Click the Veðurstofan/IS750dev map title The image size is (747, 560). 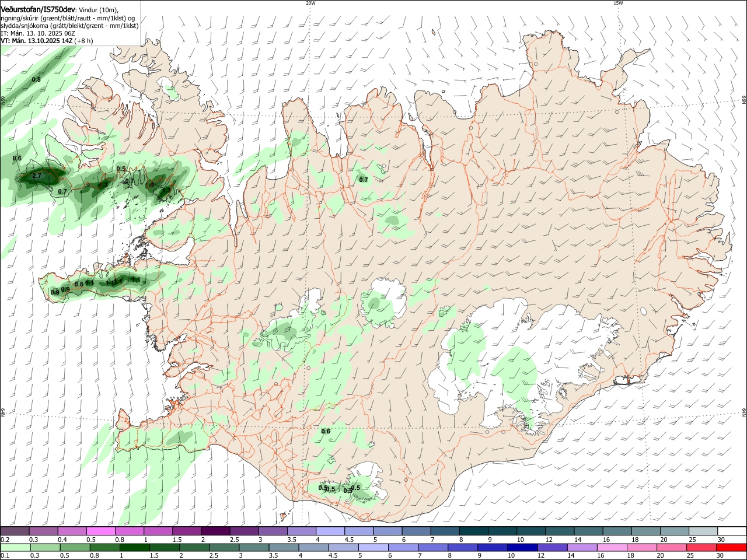(38, 9)
